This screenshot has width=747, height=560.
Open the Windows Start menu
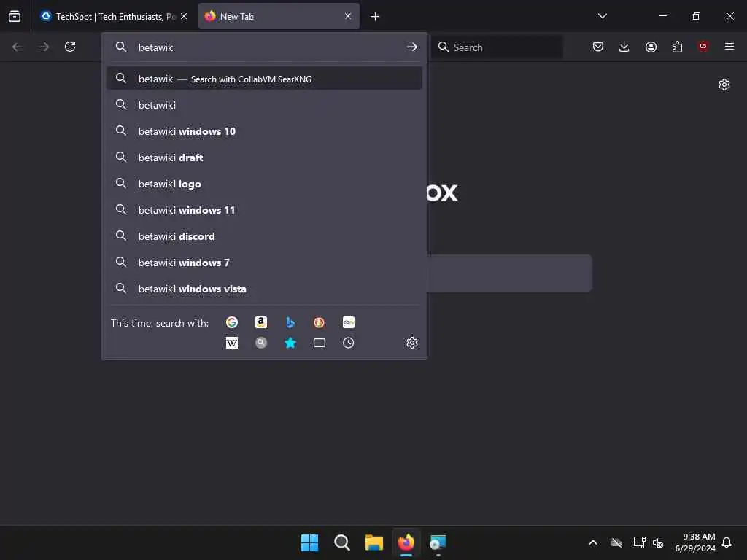coord(309,542)
